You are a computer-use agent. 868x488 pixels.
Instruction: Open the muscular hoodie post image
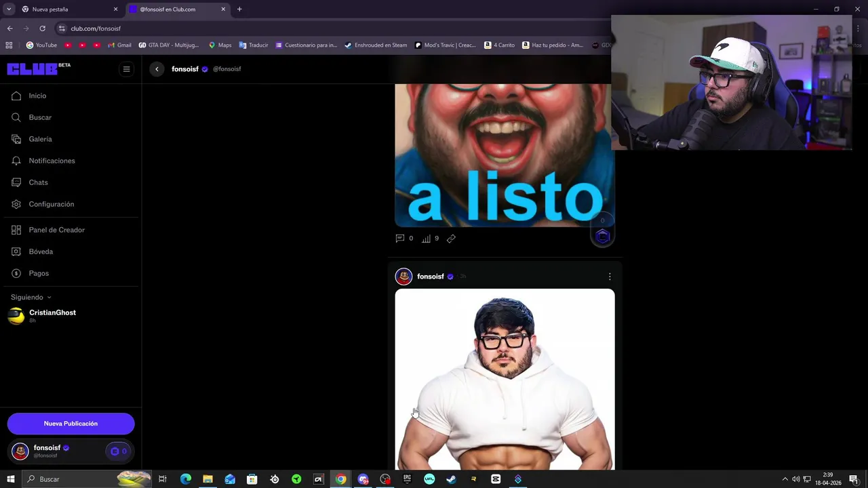(505, 380)
